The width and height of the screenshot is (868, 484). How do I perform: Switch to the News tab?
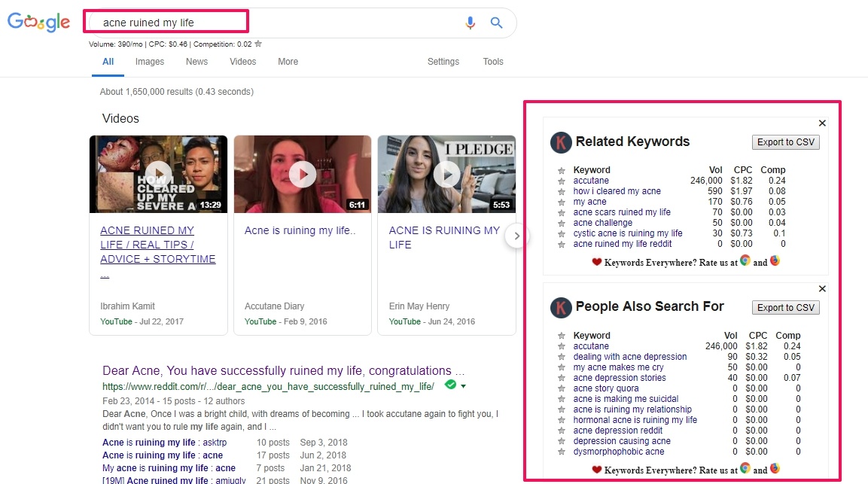pyautogui.click(x=196, y=62)
